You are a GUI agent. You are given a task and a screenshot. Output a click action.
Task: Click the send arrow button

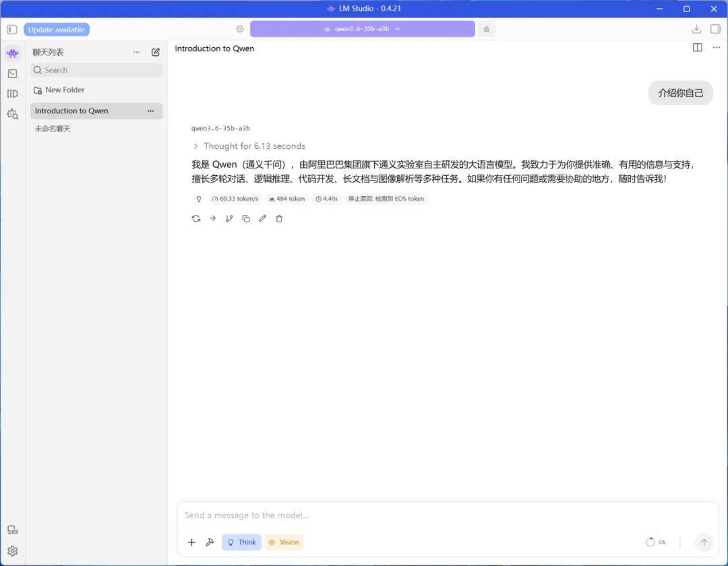(704, 542)
